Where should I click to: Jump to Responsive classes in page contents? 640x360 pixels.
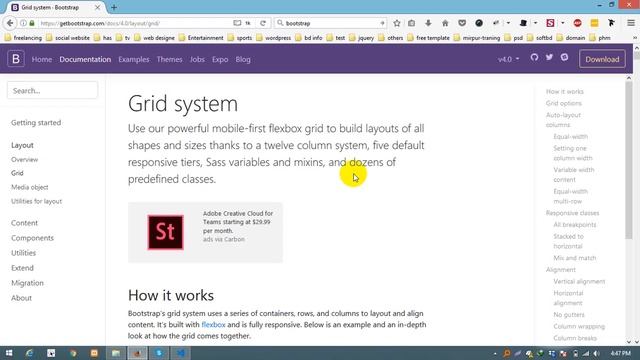[572, 213]
